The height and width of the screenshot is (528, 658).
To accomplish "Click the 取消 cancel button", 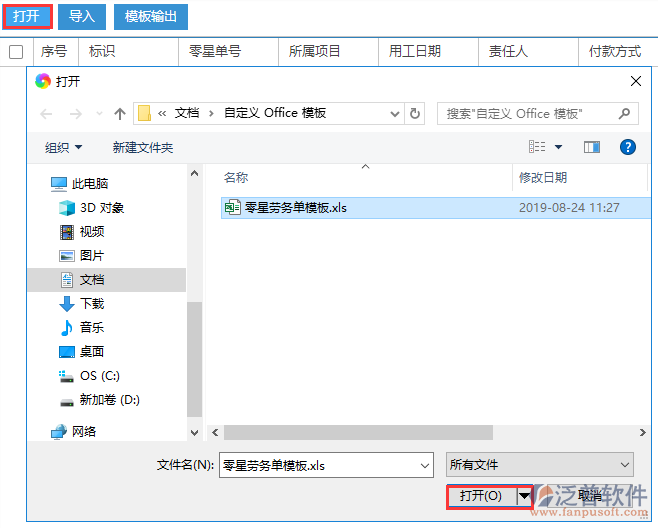I will tap(590, 496).
